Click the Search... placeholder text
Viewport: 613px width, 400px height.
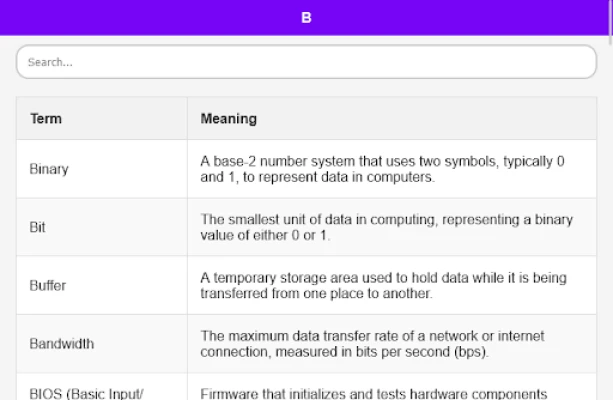click(x=50, y=62)
